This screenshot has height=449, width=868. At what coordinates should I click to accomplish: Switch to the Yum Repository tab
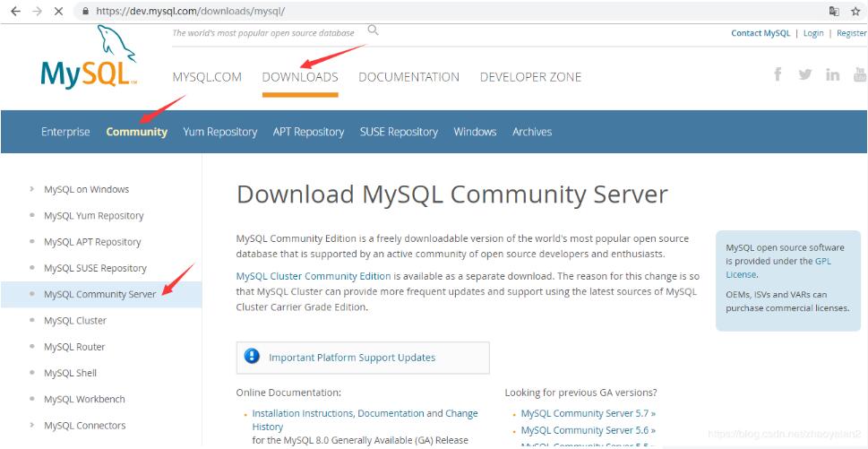tap(219, 132)
